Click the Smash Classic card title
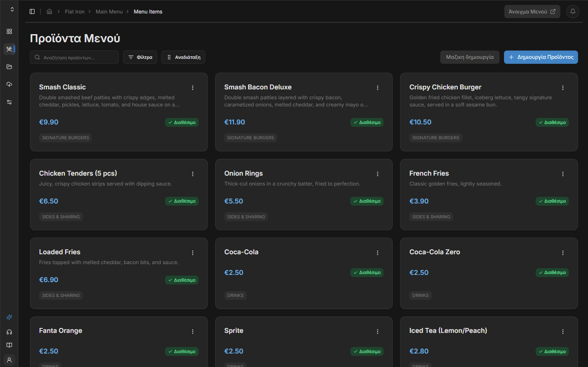The width and height of the screenshot is (588, 367). (62, 87)
